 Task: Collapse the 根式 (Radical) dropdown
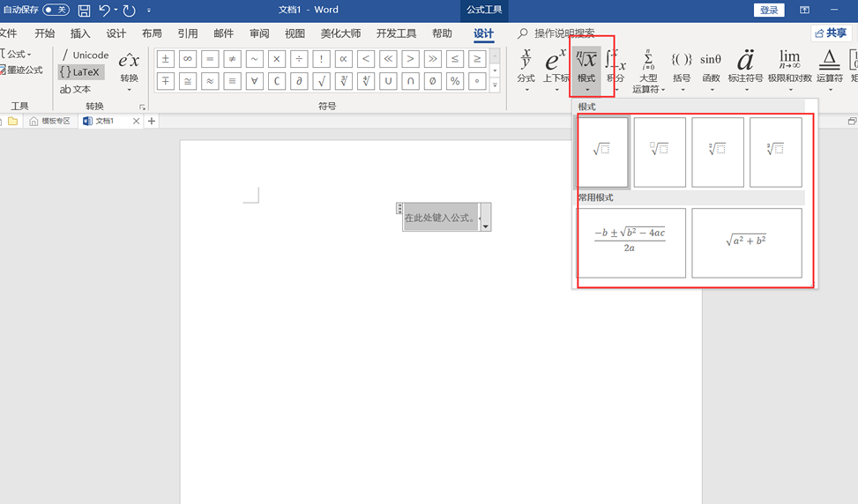pos(586,70)
